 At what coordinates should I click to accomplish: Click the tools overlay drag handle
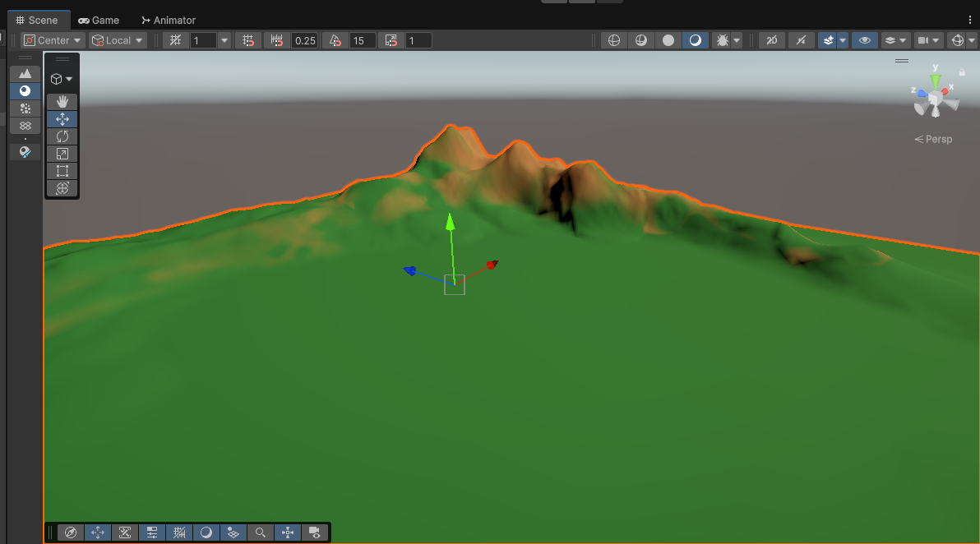click(62, 59)
